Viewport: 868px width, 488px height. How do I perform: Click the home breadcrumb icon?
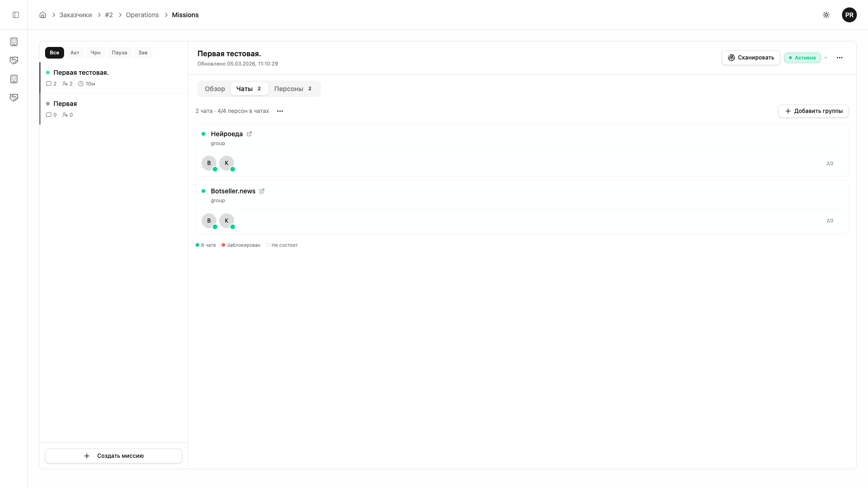click(x=43, y=15)
